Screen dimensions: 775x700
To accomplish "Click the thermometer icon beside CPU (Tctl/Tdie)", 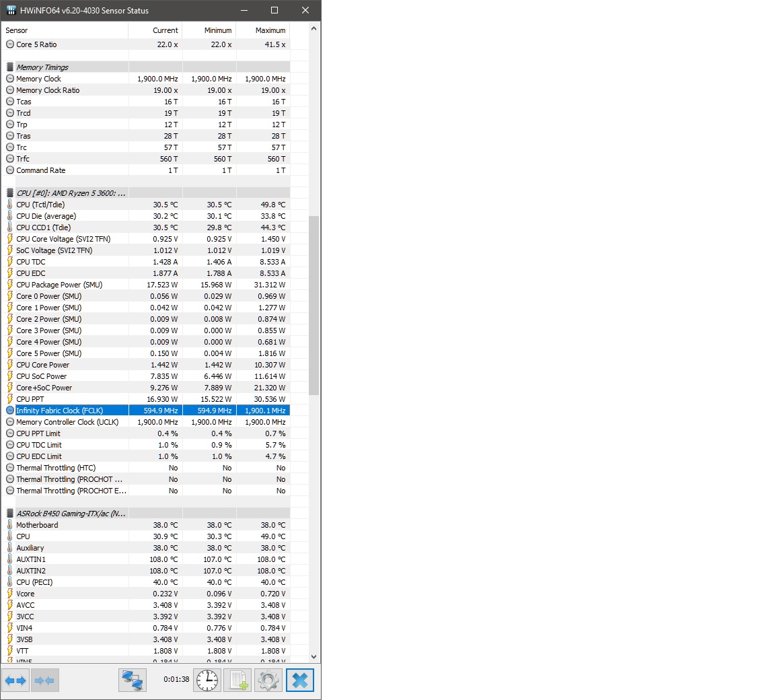I will pyautogui.click(x=10, y=204).
